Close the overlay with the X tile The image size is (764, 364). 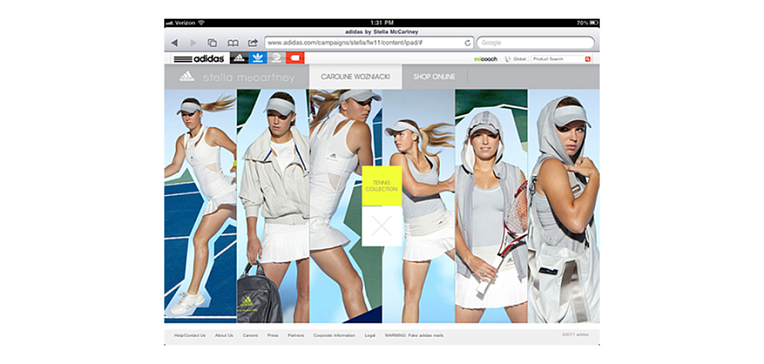(382, 226)
